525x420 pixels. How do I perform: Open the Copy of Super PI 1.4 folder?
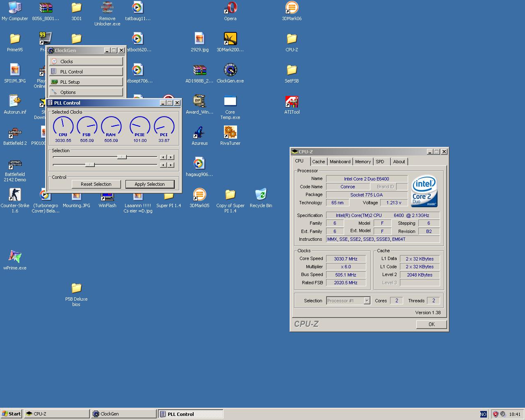coord(230,201)
